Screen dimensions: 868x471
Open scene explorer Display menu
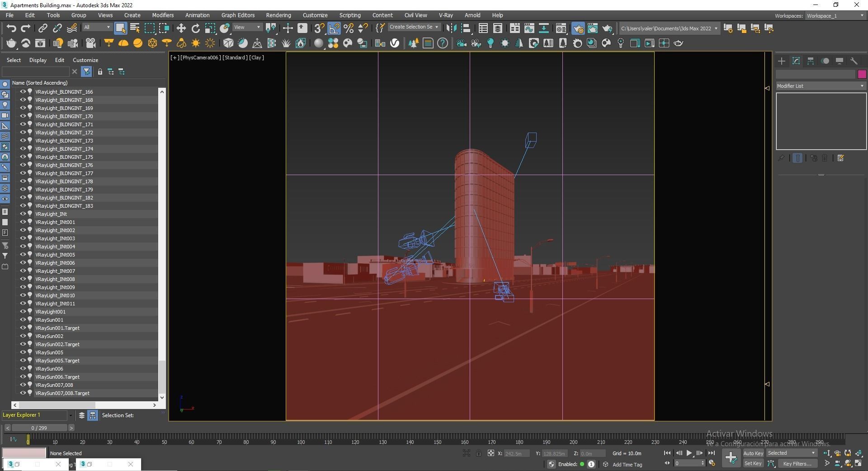[x=38, y=60]
